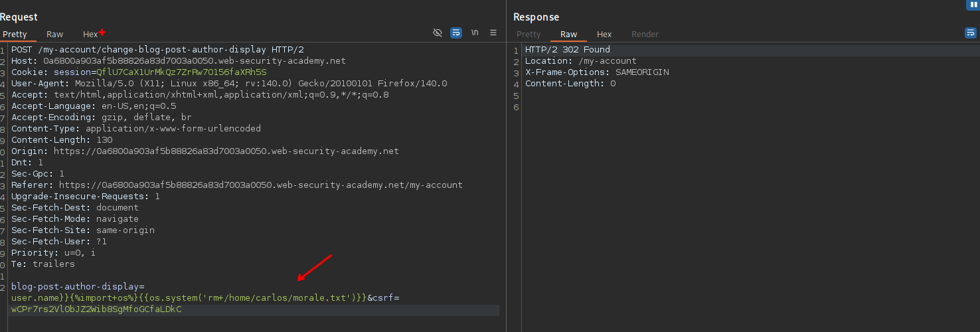
Task: Open the Request editor hamburger menu
Action: click(493, 33)
